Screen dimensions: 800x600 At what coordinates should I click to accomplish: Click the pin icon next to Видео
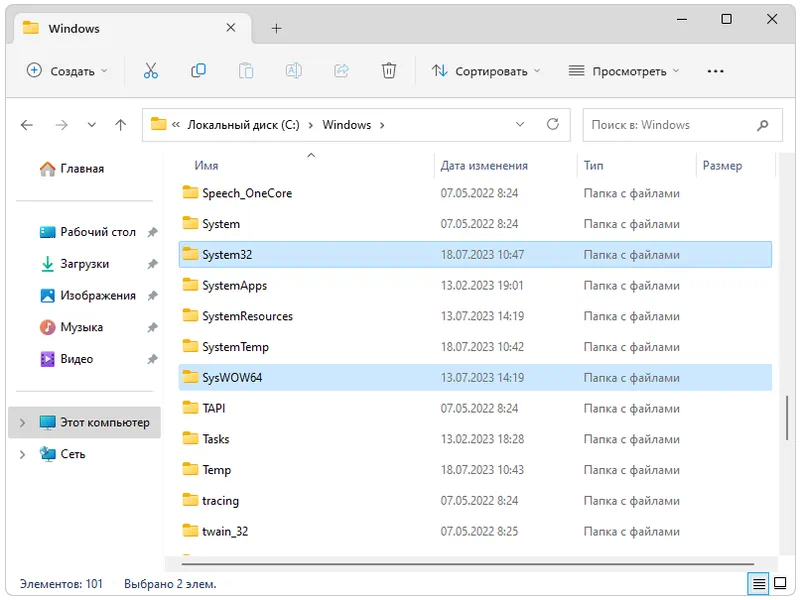(152, 359)
